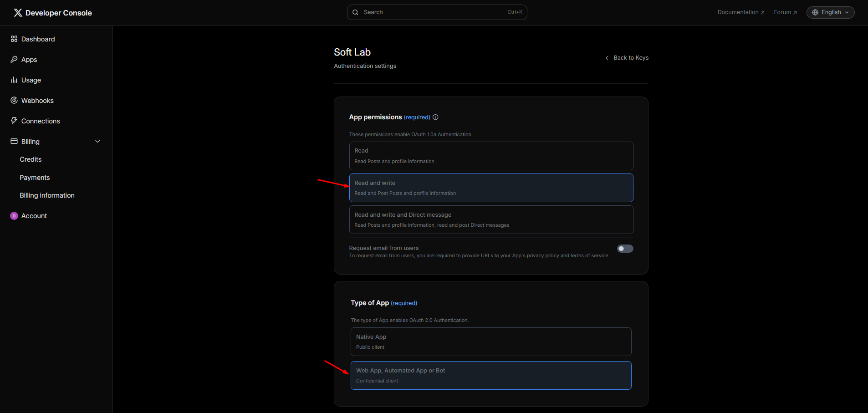Open the English language dropdown

click(830, 12)
